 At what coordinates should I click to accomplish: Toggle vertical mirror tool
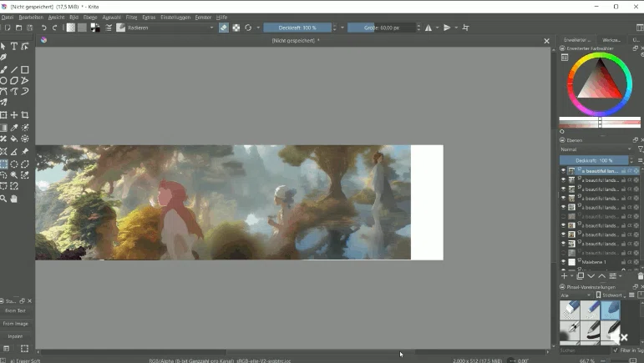pos(447,28)
